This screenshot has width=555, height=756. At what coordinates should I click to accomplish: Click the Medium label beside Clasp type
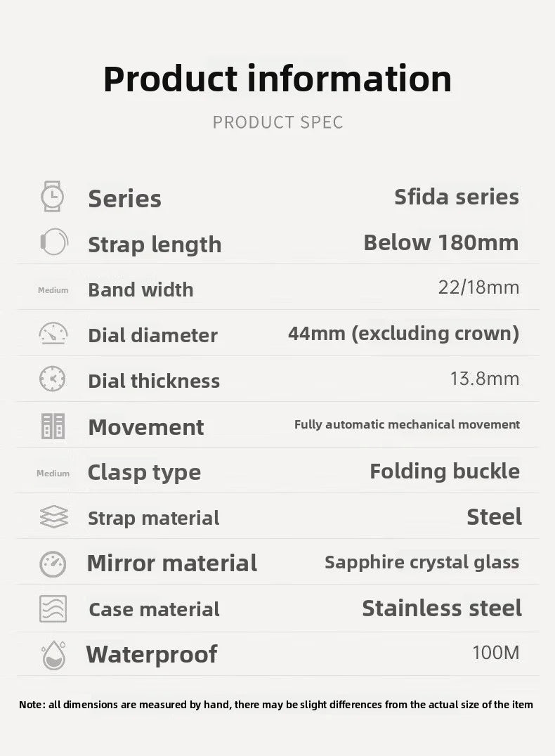tap(53, 474)
